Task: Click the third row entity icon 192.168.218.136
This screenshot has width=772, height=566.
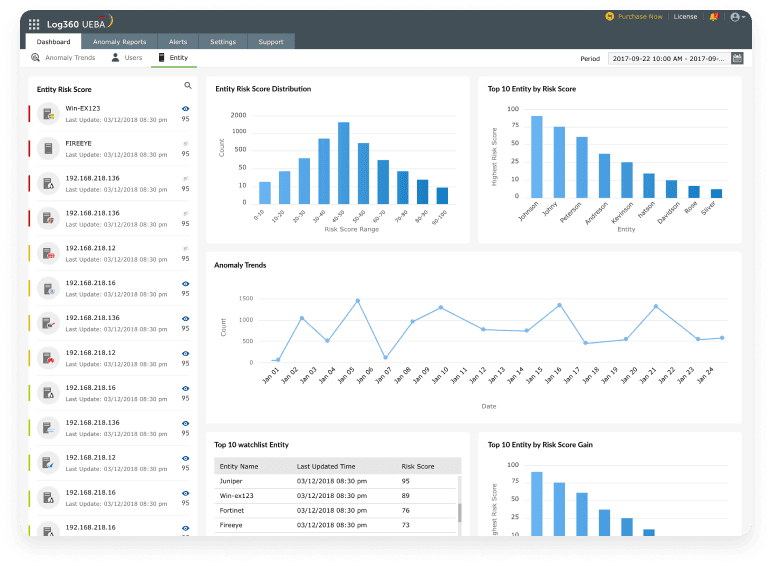Action: [48, 184]
